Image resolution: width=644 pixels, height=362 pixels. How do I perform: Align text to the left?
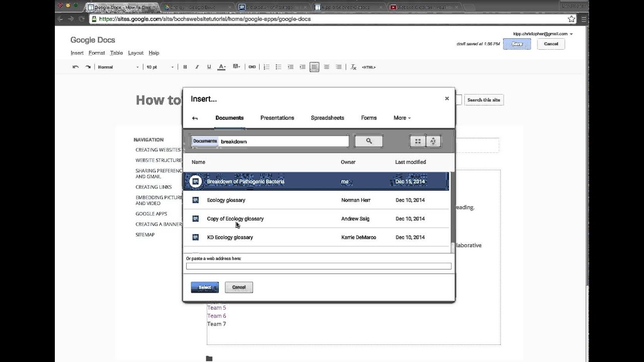click(x=314, y=67)
